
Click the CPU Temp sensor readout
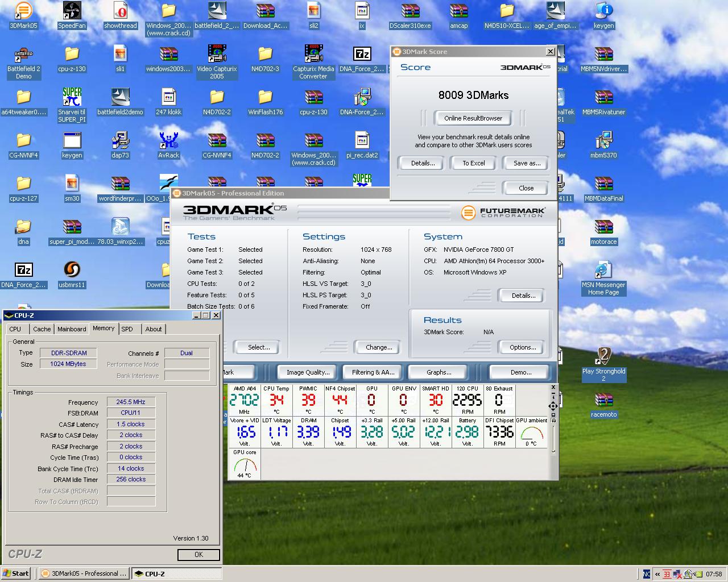point(276,400)
